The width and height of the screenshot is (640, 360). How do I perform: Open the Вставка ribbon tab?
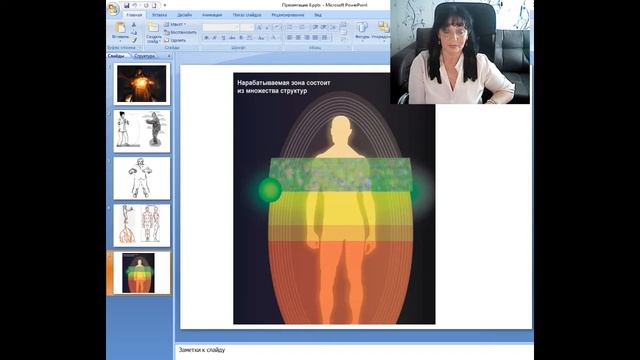tap(159, 15)
